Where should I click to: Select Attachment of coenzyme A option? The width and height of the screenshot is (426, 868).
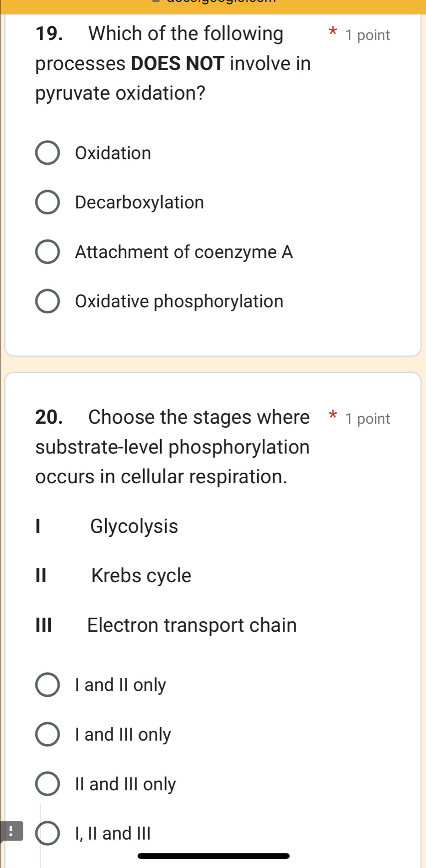(x=48, y=251)
